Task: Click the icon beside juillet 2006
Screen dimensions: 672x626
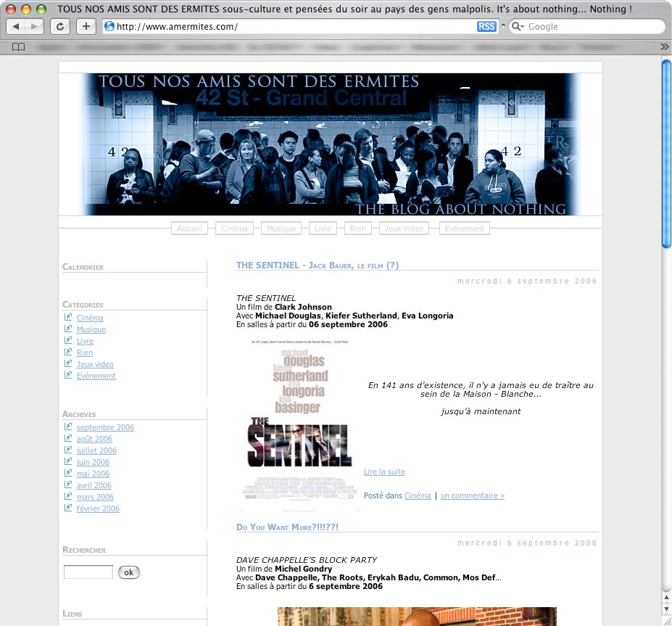Action: [x=68, y=450]
